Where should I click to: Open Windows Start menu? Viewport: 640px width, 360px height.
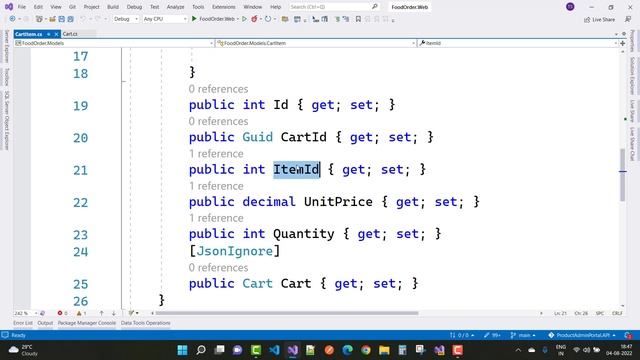[x=182, y=350]
